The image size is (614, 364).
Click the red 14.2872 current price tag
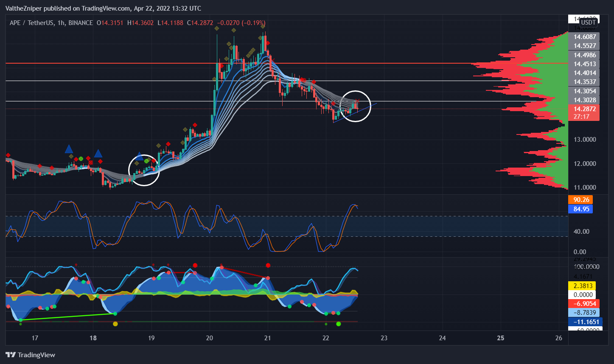tap(584, 109)
